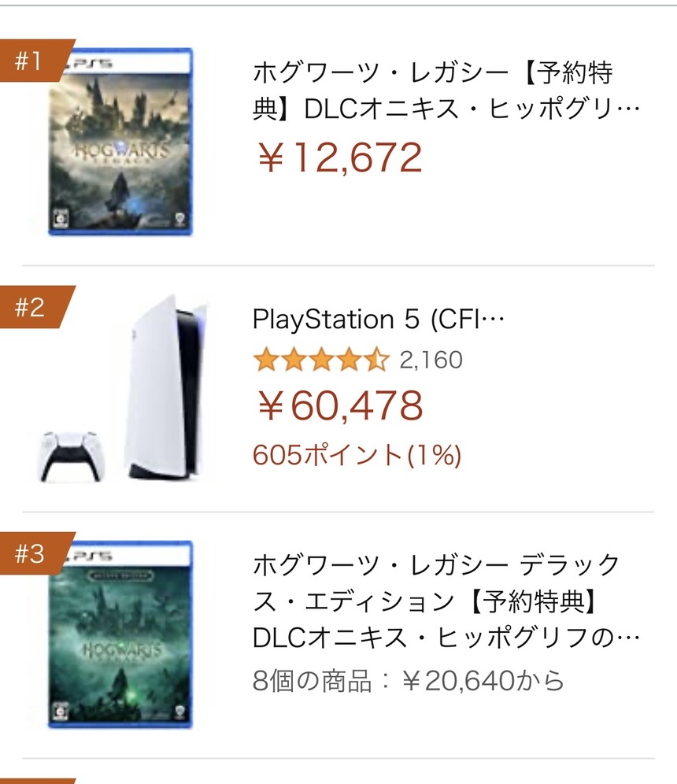
Task: Open the 2,160 reviews count
Action: coord(431,361)
